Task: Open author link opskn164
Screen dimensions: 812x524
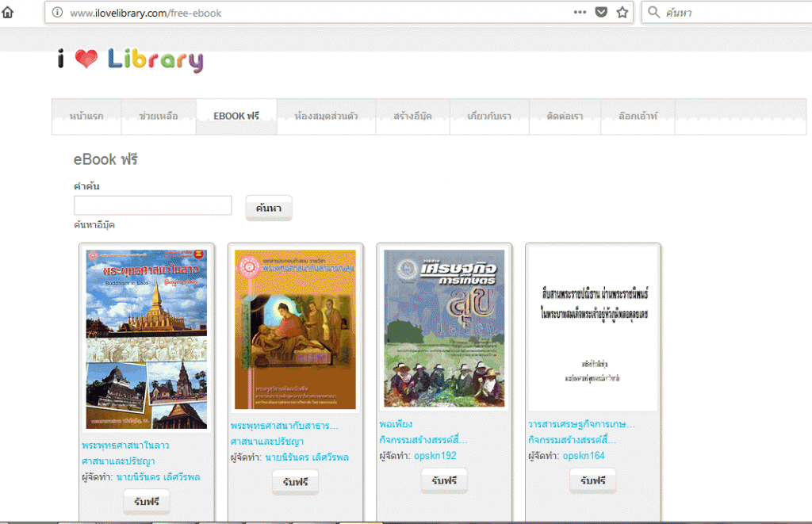Action: pos(584,456)
